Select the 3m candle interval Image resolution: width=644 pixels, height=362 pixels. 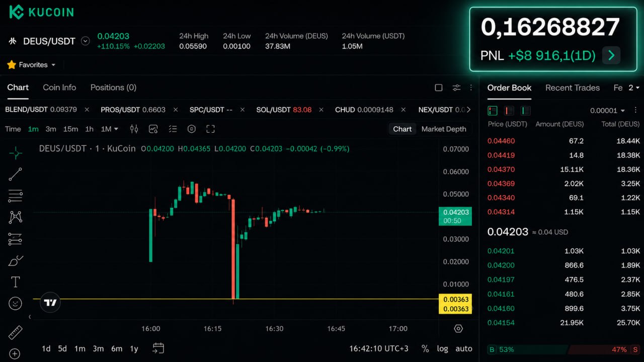coord(51,129)
